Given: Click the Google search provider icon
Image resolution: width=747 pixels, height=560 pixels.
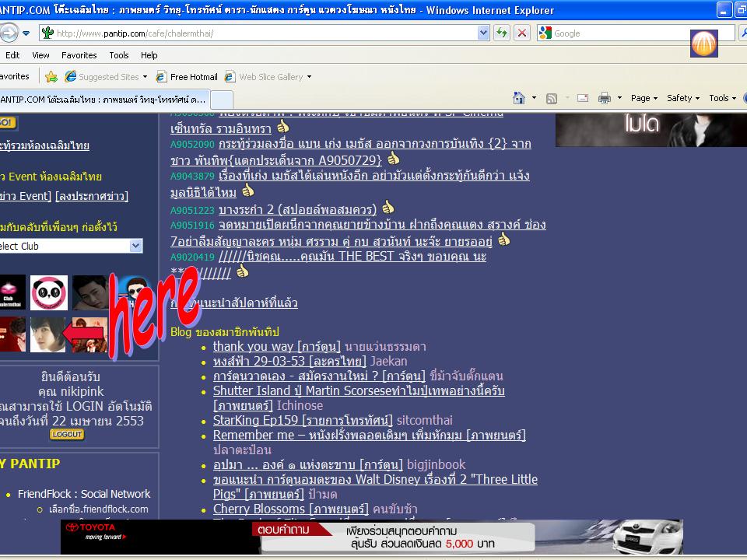Looking at the screenshot, I should coord(545,33).
